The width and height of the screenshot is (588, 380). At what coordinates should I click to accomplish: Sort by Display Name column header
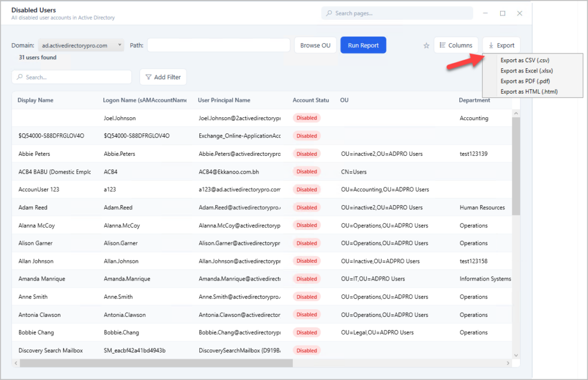point(35,100)
